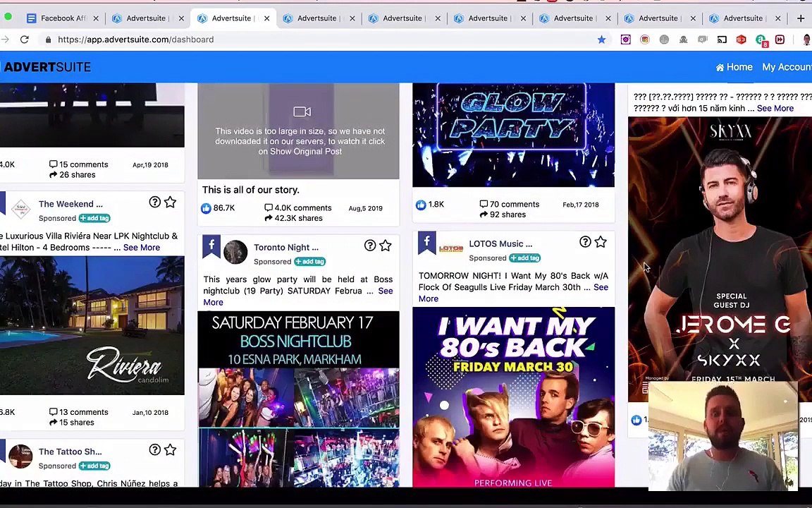Add tag to The Weekend ad
The height and width of the screenshot is (508, 812).
(x=94, y=218)
